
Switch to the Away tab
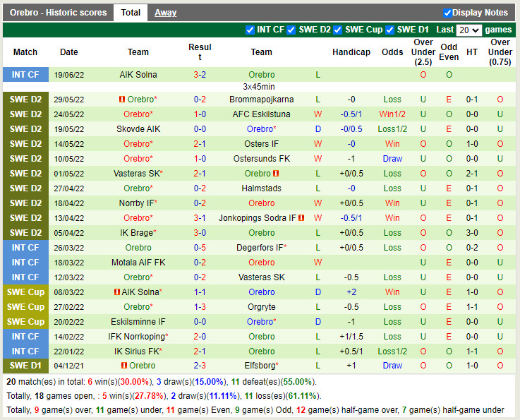tap(166, 13)
